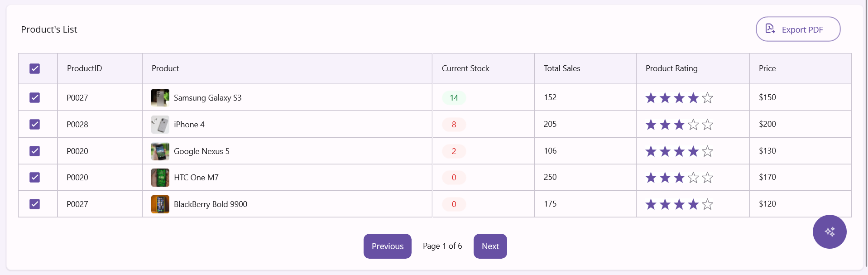Uncheck the iPhone 4 row checkbox
Viewport: 868px width, 275px height.
pos(35,124)
